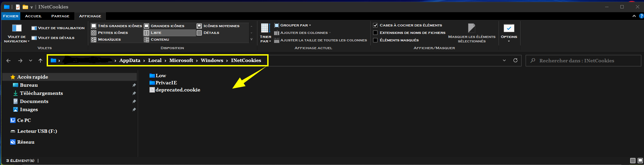
Task: Click INetCookies in the address path
Action: pos(246,60)
